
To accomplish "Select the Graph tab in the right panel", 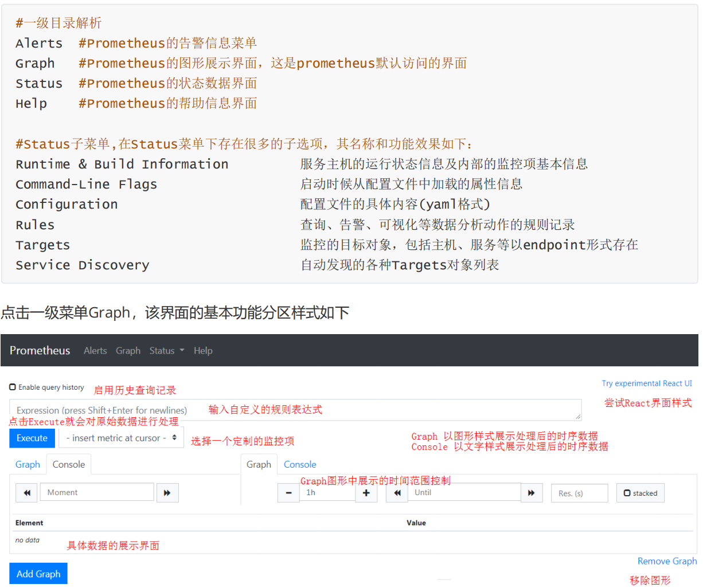I will point(259,464).
